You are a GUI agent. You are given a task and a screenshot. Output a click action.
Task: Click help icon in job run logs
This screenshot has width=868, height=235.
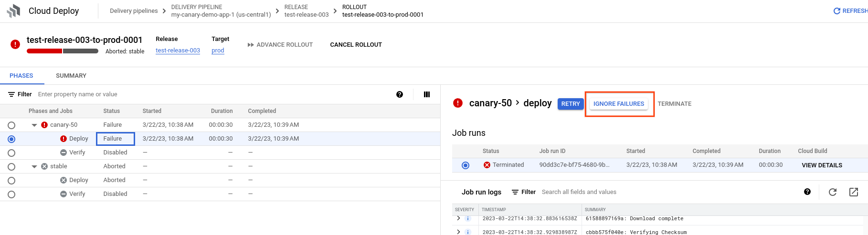pyautogui.click(x=807, y=192)
